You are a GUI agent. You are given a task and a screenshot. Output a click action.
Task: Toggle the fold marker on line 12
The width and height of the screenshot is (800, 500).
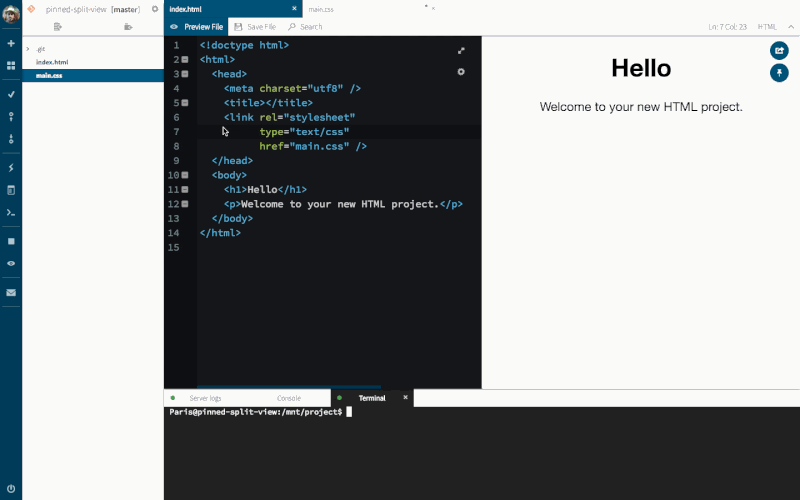tap(185, 204)
